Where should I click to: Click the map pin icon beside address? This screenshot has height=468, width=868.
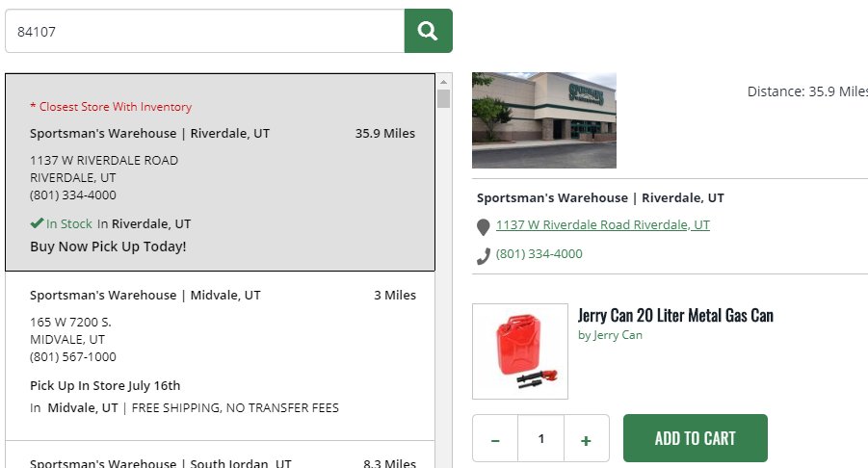tap(483, 227)
